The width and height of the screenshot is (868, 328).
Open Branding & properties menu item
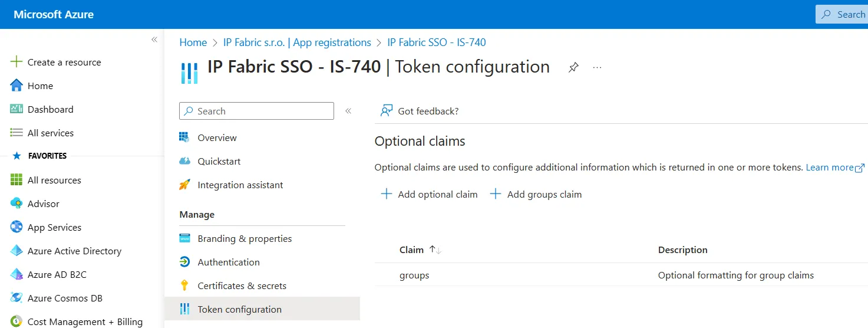click(245, 238)
